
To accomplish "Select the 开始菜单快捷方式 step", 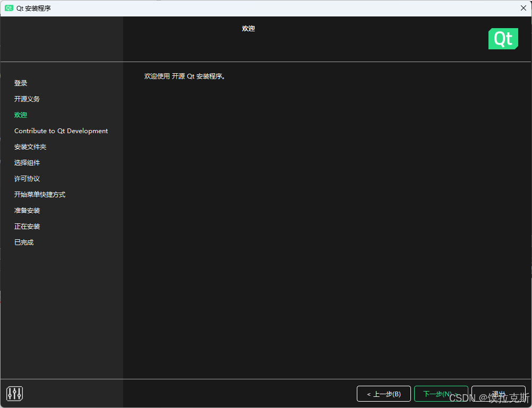I will pos(40,195).
